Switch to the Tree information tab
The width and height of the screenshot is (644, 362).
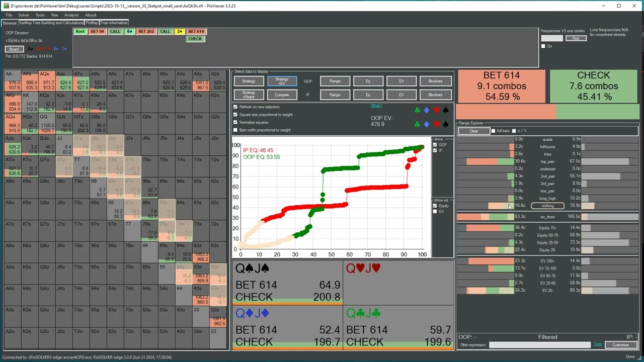[114, 23]
